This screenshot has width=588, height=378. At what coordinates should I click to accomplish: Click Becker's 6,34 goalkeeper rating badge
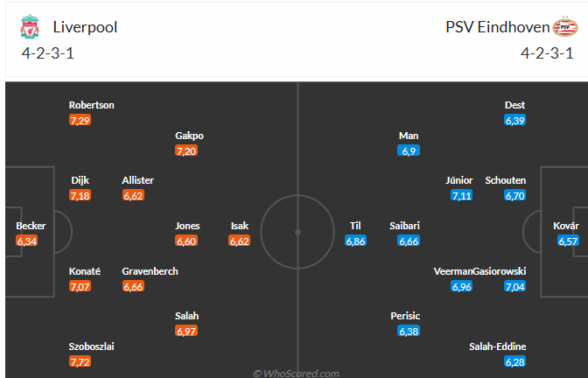[x=27, y=241]
